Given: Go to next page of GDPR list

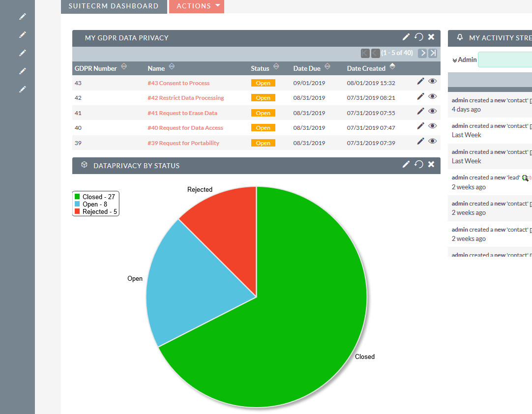Looking at the screenshot, I should [422, 53].
